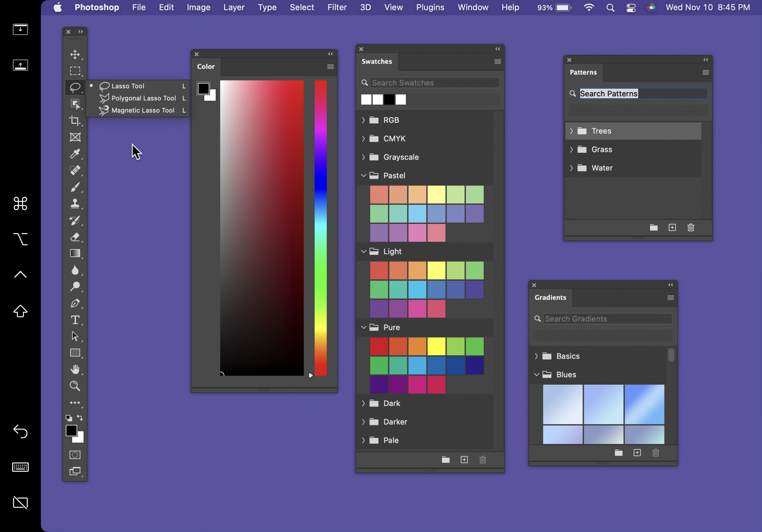This screenshot has width=762, height=532.
Task: Select the Eyedropper tool
Action: 75,154
